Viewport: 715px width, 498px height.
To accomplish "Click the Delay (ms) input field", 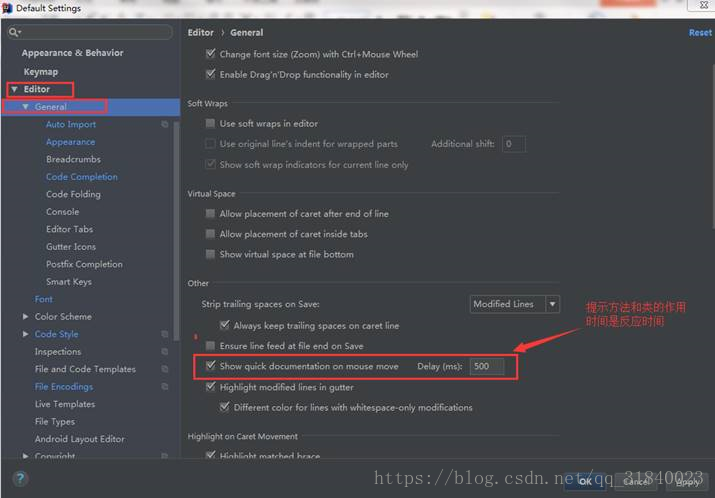I will [487, 366].
